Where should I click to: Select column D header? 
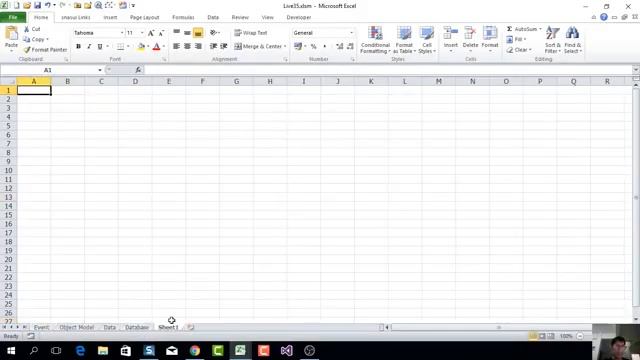point(135,82)
